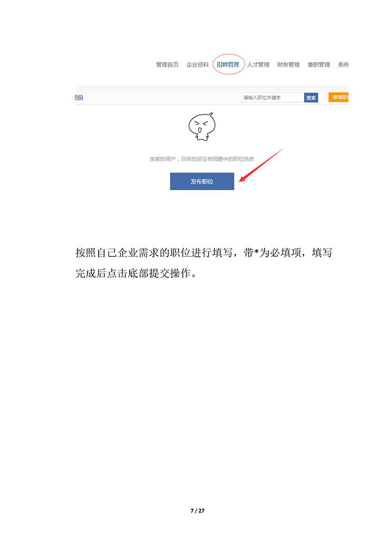Open the partially visible 系统 tab
The height and width of the screenshot is (554, 392).
(343, 65)
